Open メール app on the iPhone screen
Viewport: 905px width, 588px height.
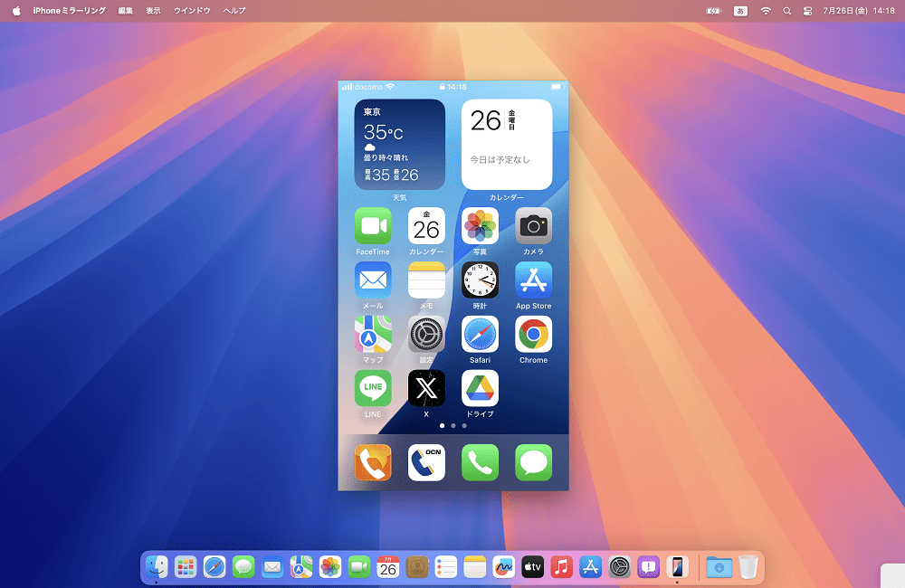tap(373, 280)
